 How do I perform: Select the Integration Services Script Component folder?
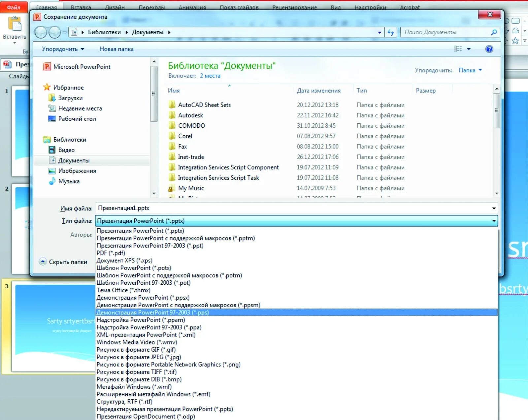(x=223, y=167)
